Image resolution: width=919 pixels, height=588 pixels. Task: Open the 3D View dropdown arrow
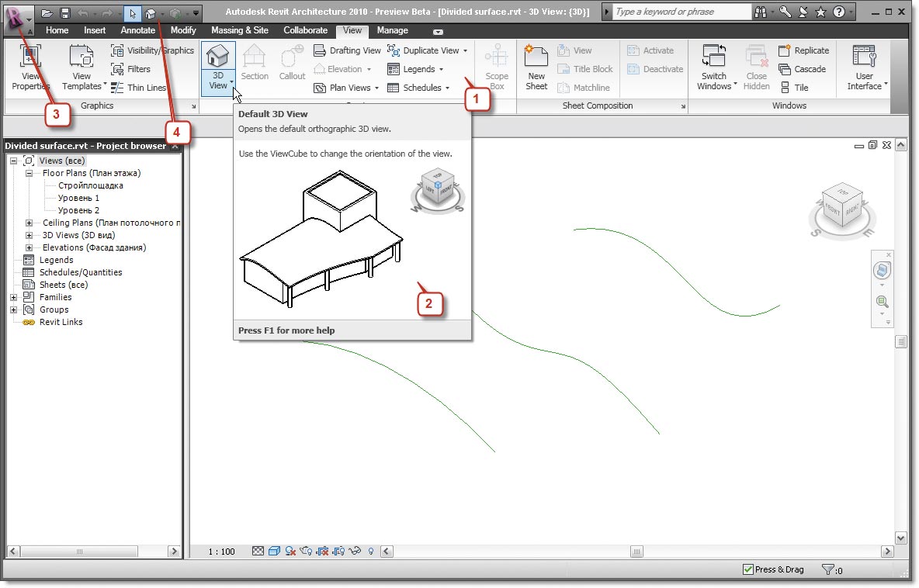(x=232, y=81)
